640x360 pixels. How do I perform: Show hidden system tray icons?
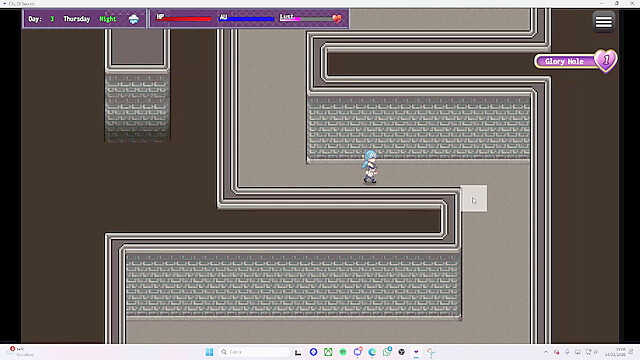point(546,352)
